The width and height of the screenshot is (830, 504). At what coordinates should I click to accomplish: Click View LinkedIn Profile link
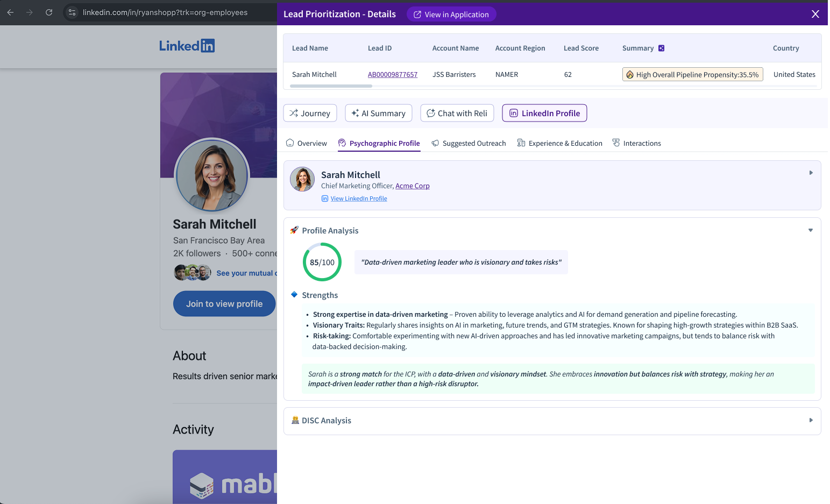[359, 198]
